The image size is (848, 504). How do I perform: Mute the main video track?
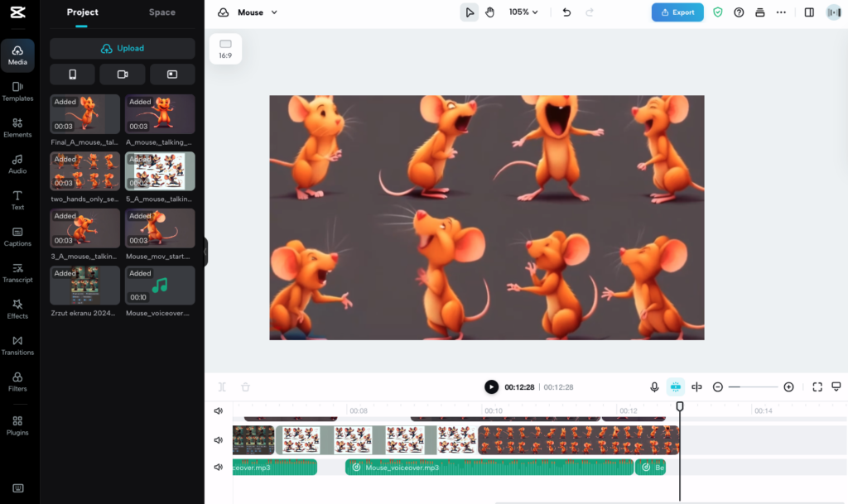219,440
